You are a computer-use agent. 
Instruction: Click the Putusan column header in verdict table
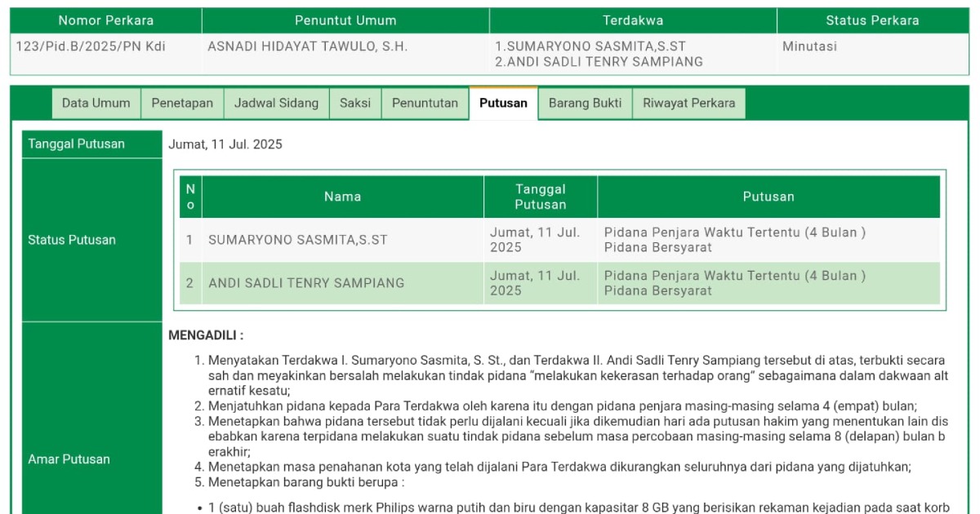click(x=768, y=197)
